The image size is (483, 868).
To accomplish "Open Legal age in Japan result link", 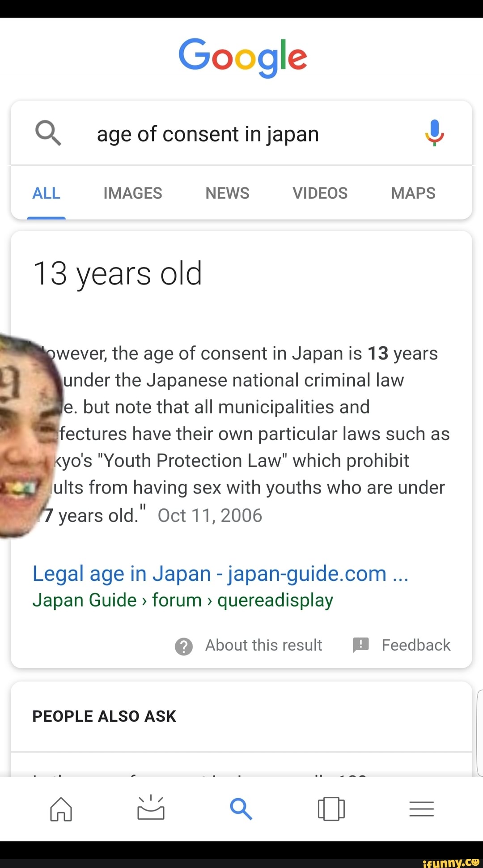I will 220,574.
